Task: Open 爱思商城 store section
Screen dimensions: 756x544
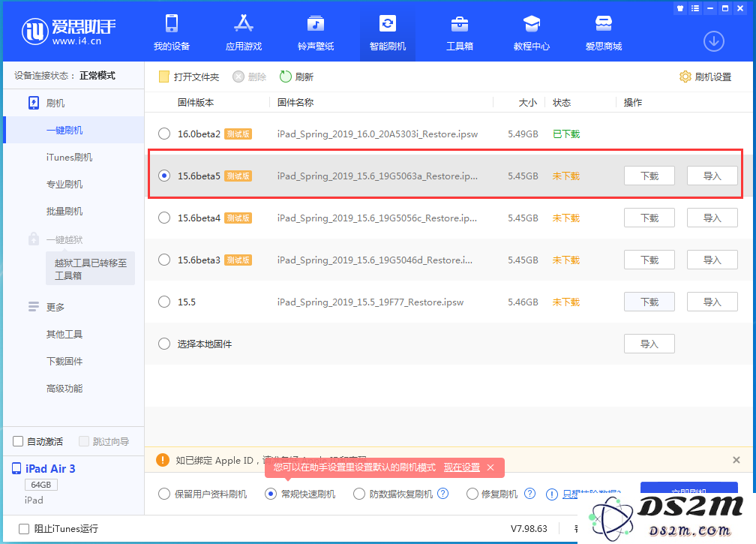Action: [x=604, y=32]
